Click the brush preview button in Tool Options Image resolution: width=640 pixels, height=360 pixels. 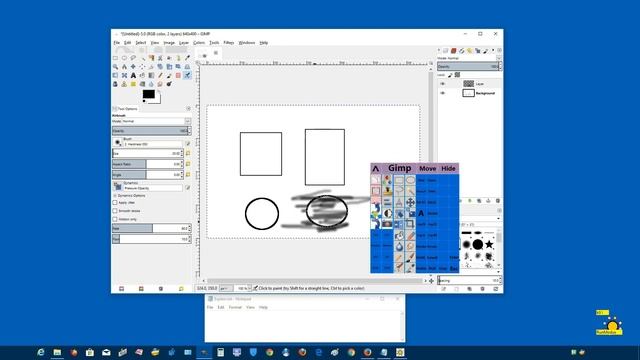tap(118, 142)
